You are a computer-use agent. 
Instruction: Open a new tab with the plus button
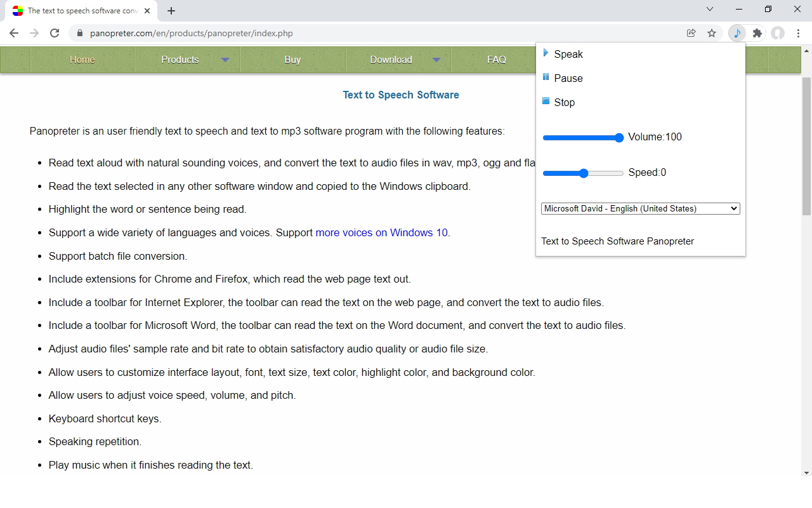coord(171,11)
